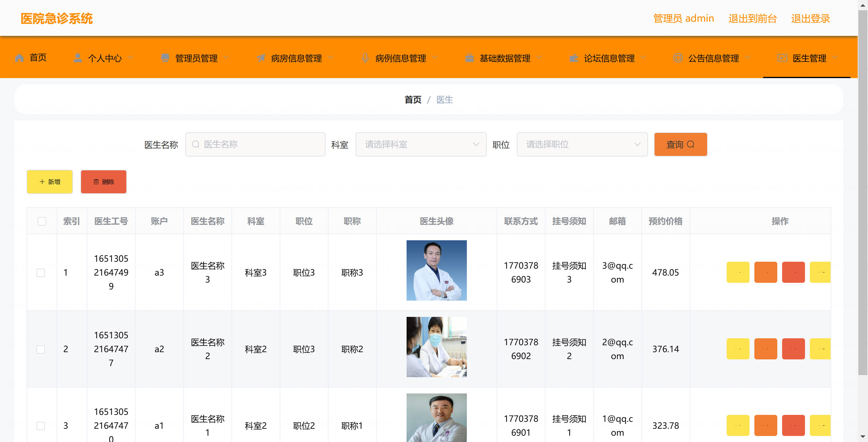The width and height of the screenshot is (868, 442).
Task: Click the 科室3 cell
Action: pos(255,273)
